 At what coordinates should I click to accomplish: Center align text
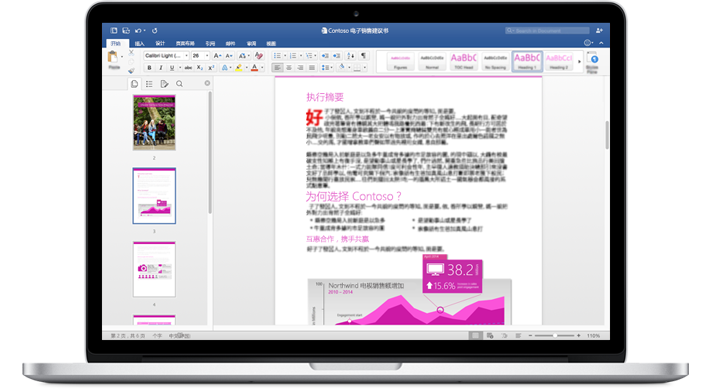[289, 68]
